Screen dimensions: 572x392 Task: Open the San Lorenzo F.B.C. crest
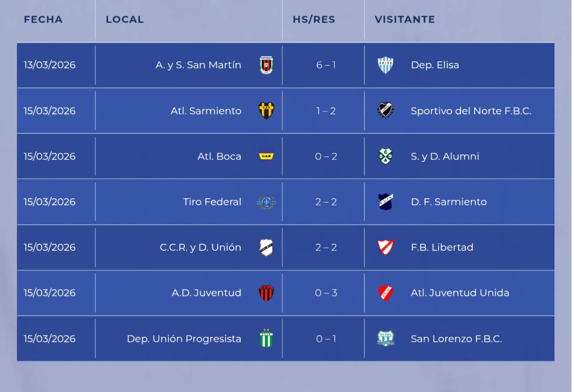point(385,338)
